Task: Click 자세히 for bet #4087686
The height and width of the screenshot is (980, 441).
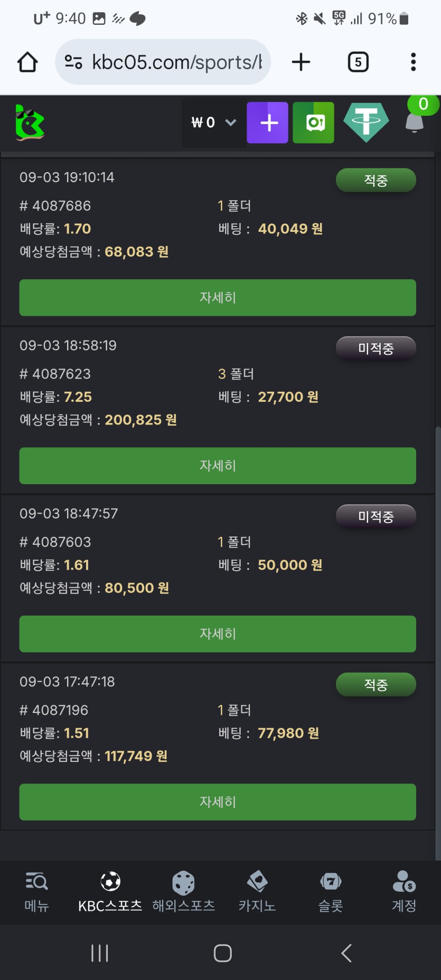Action: [x=218, y=298]
